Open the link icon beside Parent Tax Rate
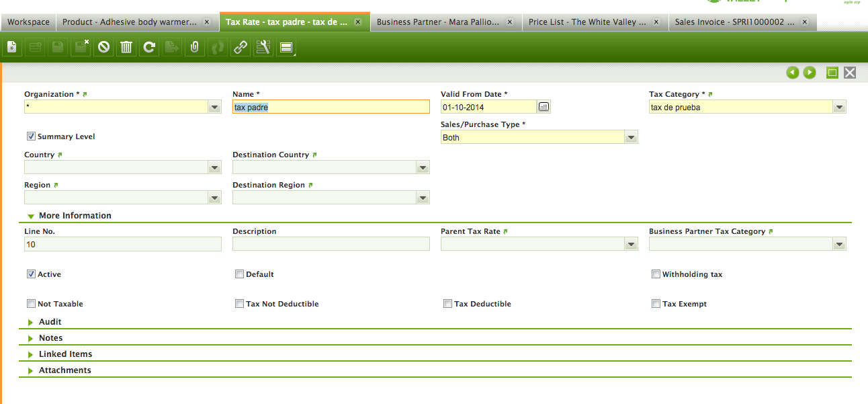 506,231
